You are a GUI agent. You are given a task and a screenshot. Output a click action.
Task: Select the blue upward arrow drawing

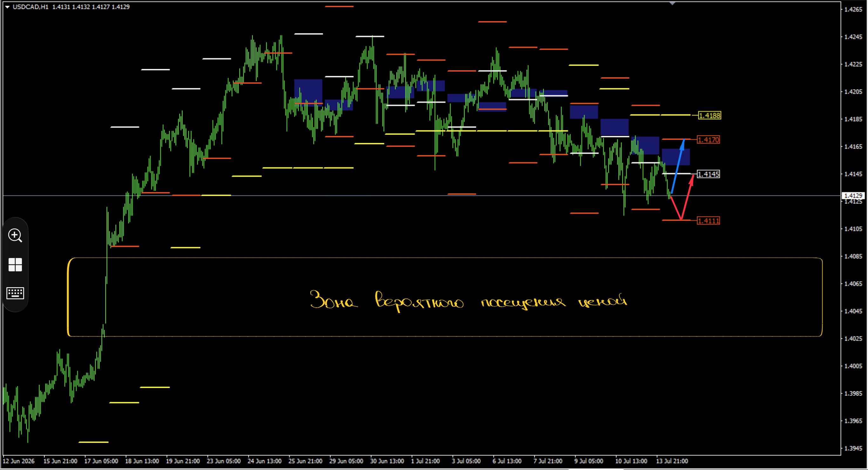678,166
